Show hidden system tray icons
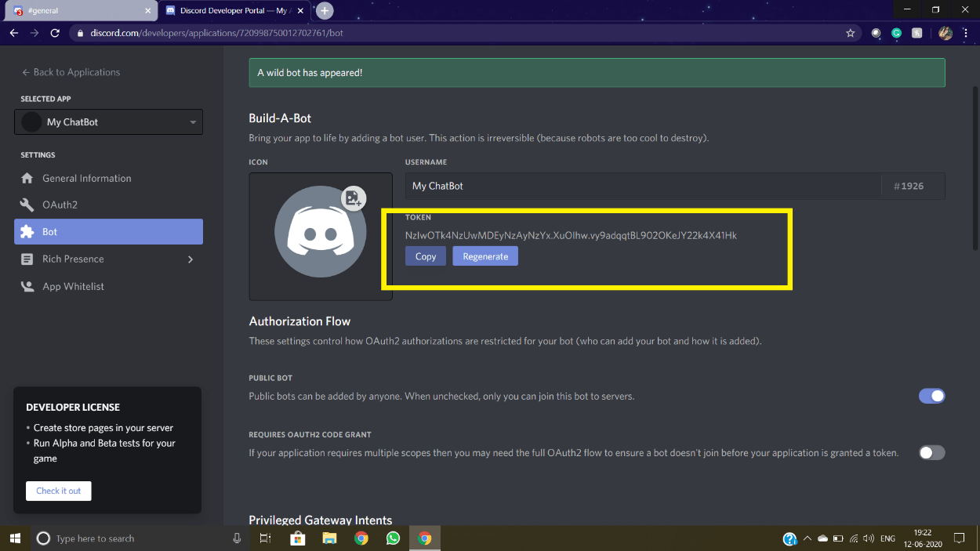Screen dimensions: 980x551 807,538
